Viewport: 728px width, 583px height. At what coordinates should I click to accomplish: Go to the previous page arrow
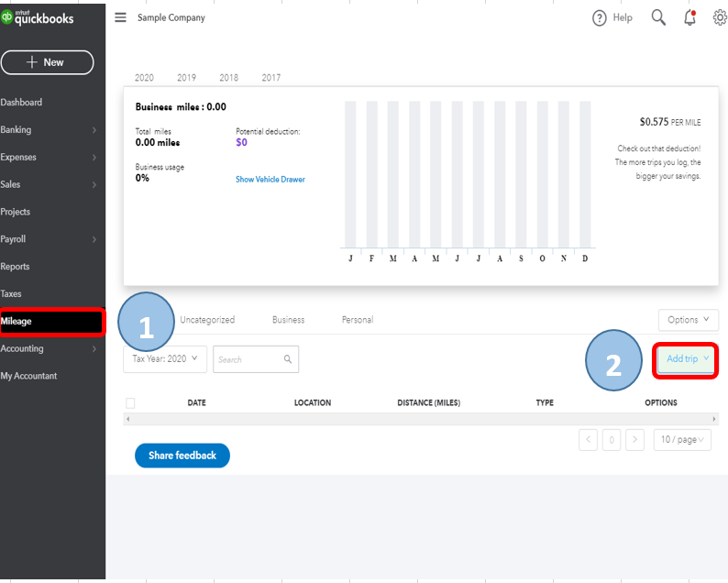click(x=588, y=440)
